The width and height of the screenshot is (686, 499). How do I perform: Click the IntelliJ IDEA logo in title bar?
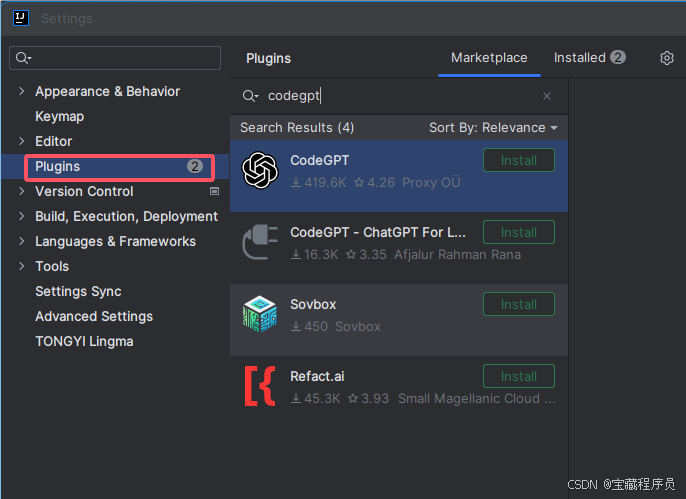[21, 18]
